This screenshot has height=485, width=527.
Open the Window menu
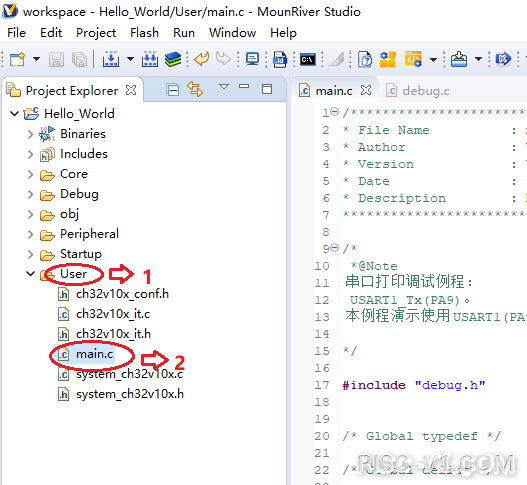click(233, 33)
